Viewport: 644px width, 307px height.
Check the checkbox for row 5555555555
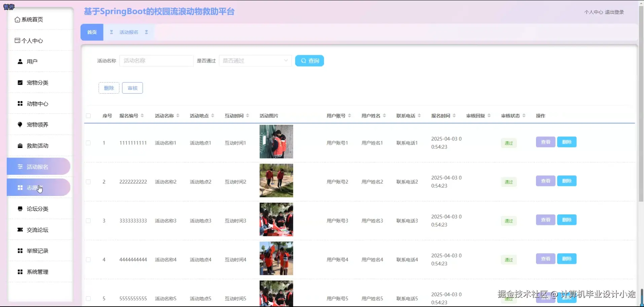(x=88, y=299)
